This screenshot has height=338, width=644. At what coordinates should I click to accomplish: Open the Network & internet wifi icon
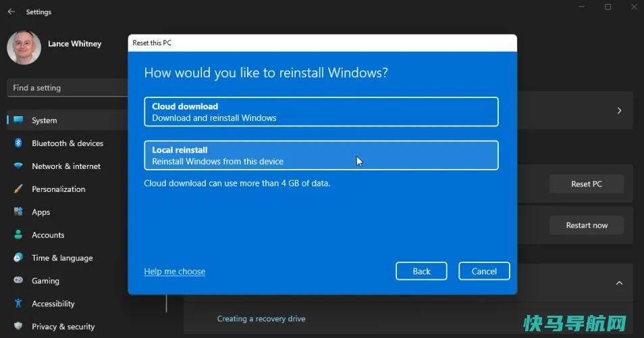point(18,166)
